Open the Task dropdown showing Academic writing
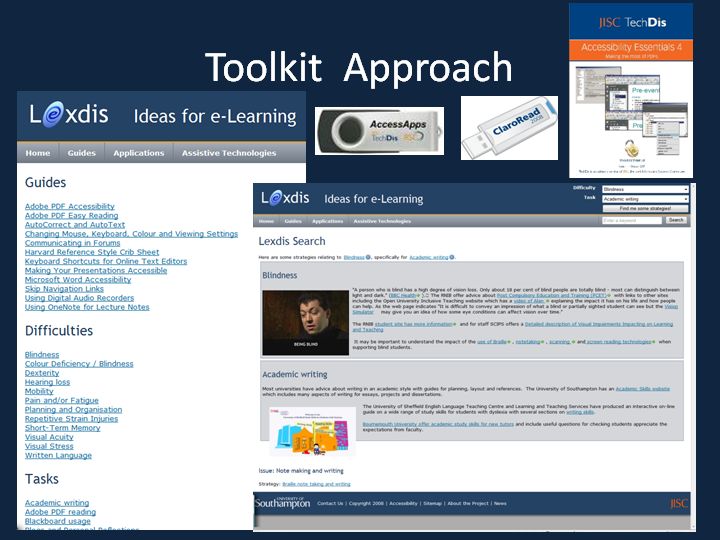The height and width of the screenshot is (540, 720). coord(645,198)
